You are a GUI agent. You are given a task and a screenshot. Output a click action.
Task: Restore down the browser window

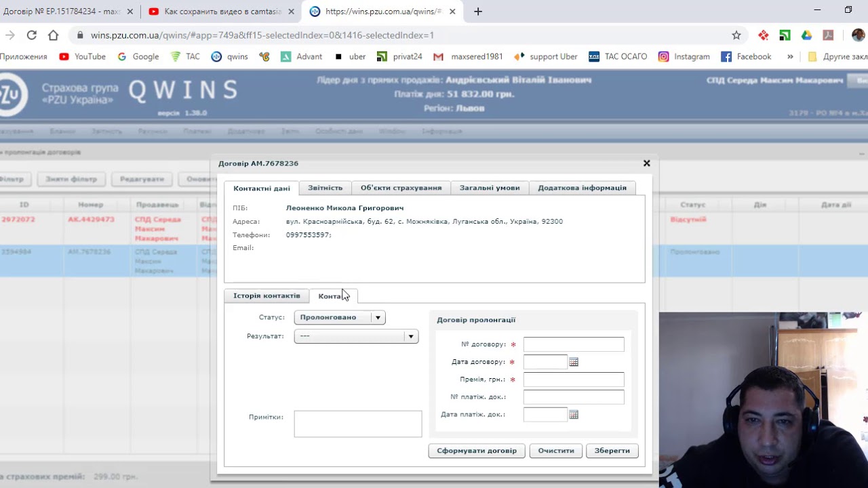[848, 9]
